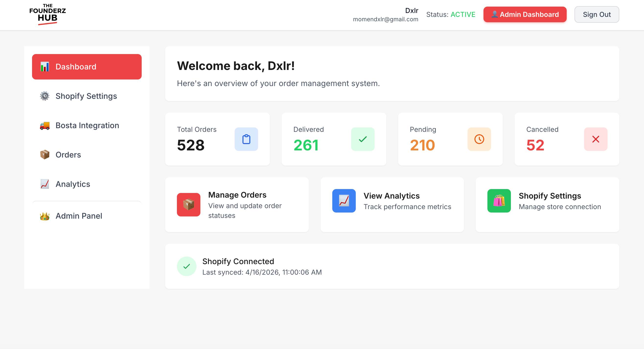Open the Shopify Settings quick action title
The width and height of the screenshot is (644, 349).
[x=550, y=196]
